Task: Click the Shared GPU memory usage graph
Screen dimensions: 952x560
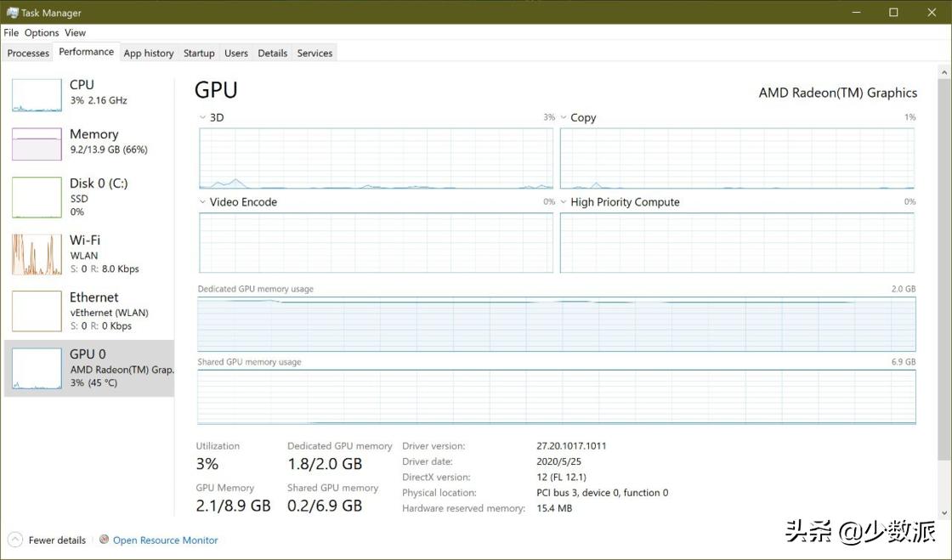Action: point(556,397)
